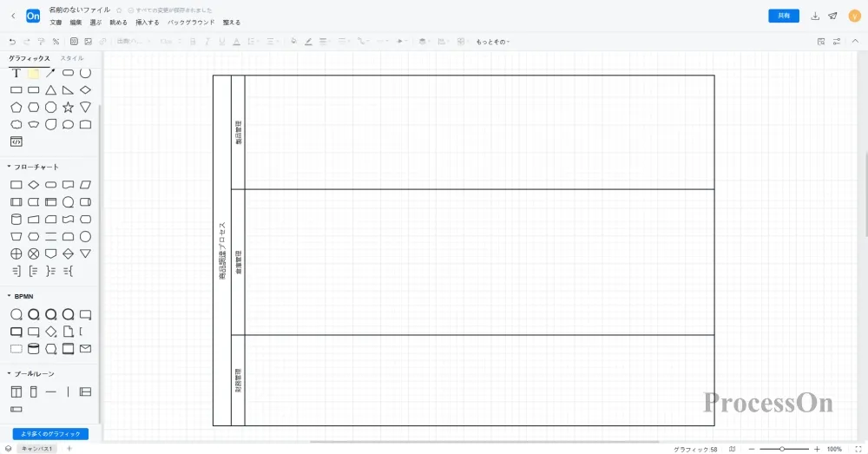Click the download icon at top right

coord(815,16)
